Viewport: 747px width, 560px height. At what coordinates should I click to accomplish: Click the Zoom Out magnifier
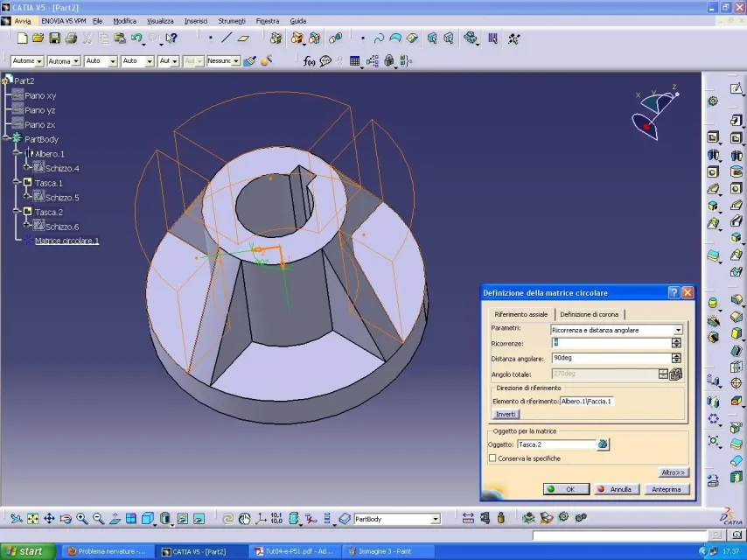(x=99, y=519)
